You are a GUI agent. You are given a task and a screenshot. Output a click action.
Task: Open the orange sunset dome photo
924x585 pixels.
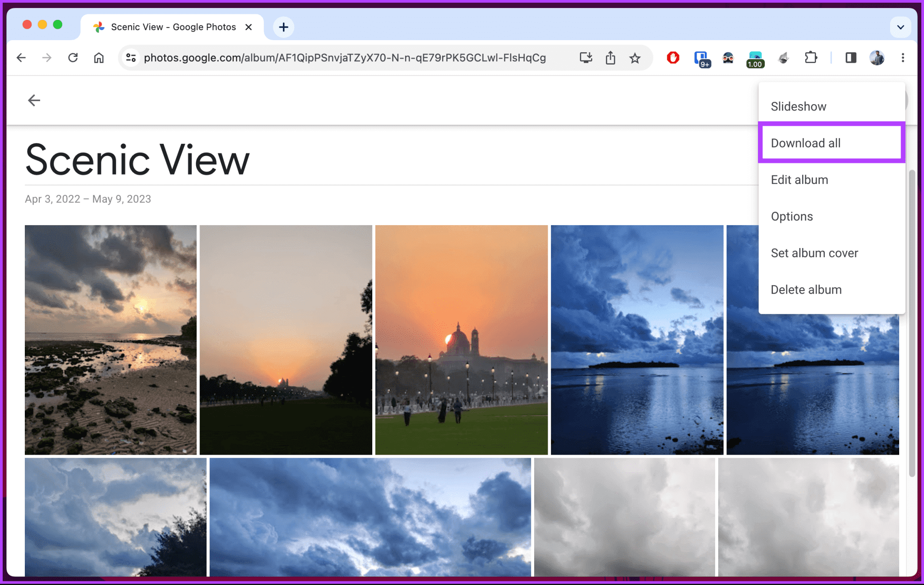click(x=461, y=339)
